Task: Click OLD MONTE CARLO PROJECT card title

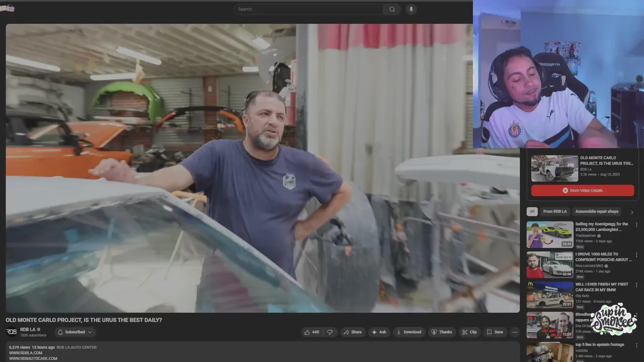Action: coord(607,160)
